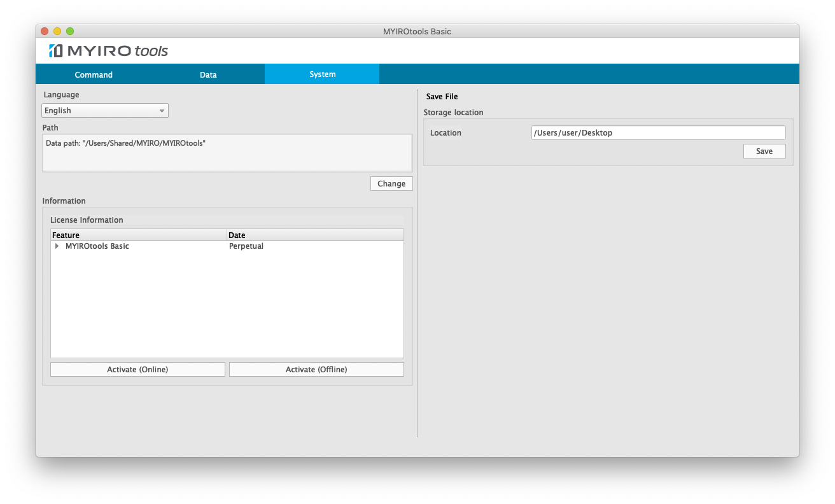Click the Activate (Offline) button
835x504 pixels.
[316, 369]
